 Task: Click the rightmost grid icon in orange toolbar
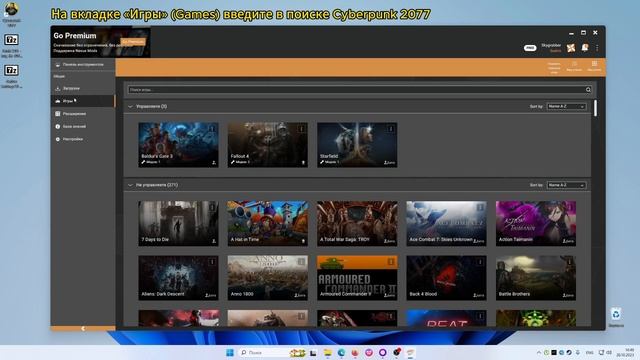(x=594, y=66)
